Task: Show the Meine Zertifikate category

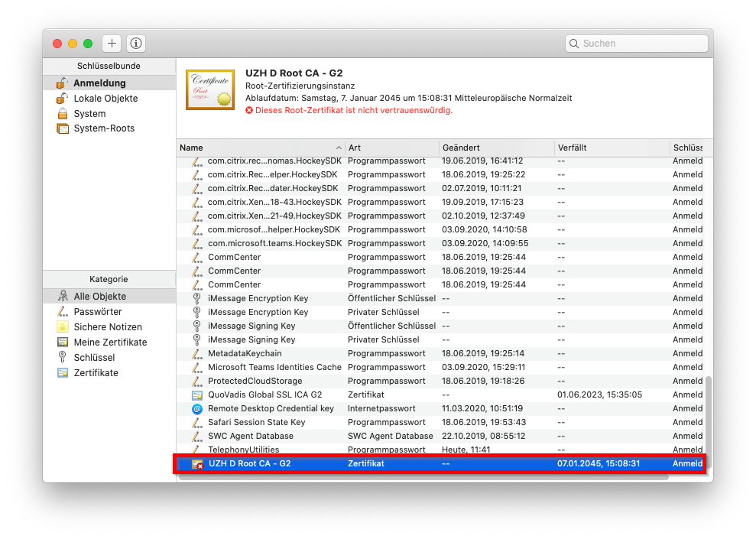Action: point(110,343)
